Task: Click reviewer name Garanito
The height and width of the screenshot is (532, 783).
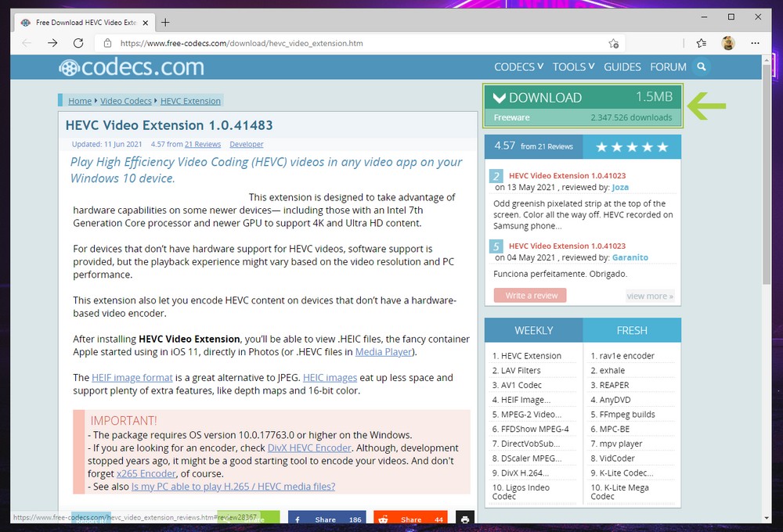Action: (630, 257)
